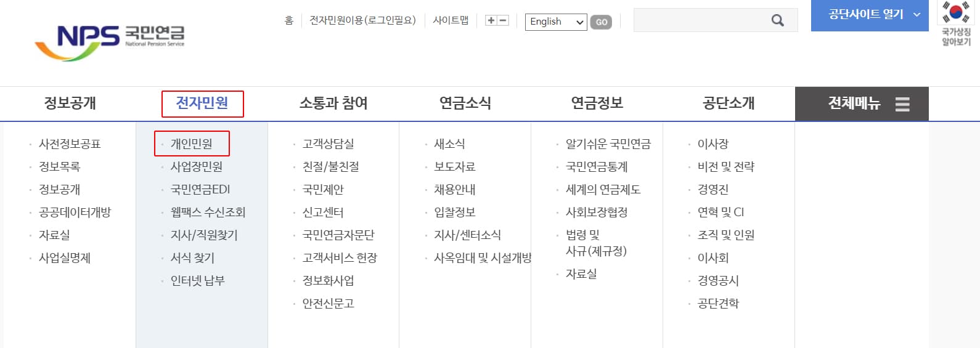Open 서식 찾기 item
980x348 pixels.
[x=193, y=258]
